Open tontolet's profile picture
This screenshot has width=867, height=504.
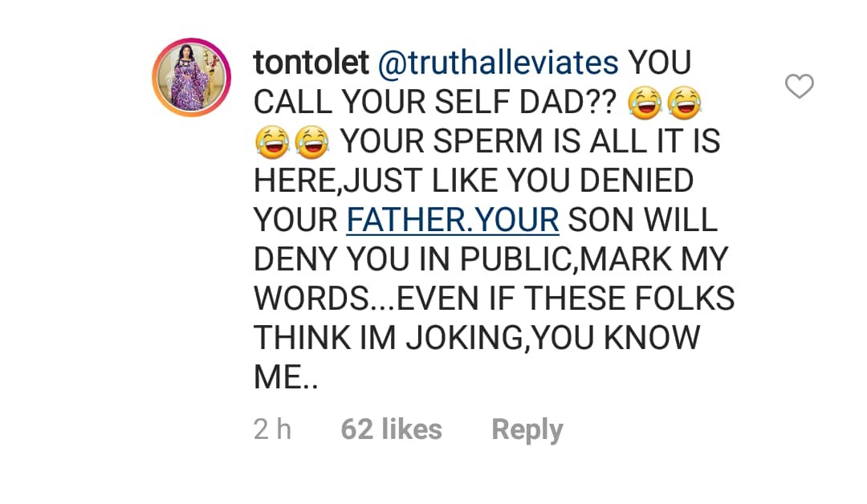click(x=192, y=77)
